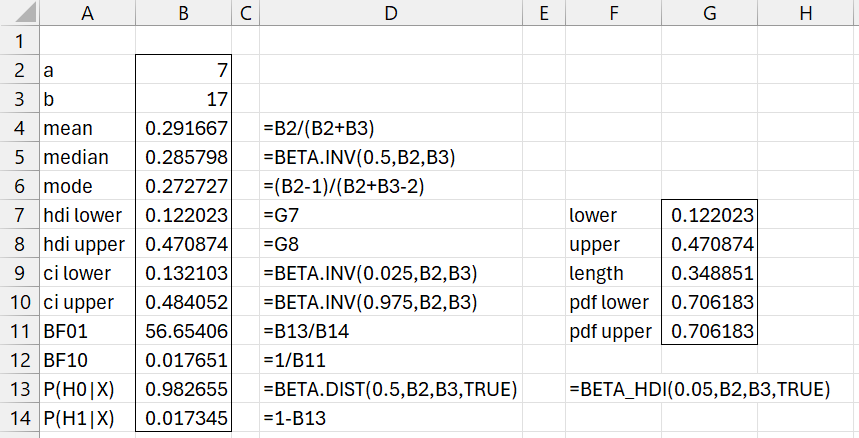
Task: Select the length value 0.348851
Action: tap(709, 273)
